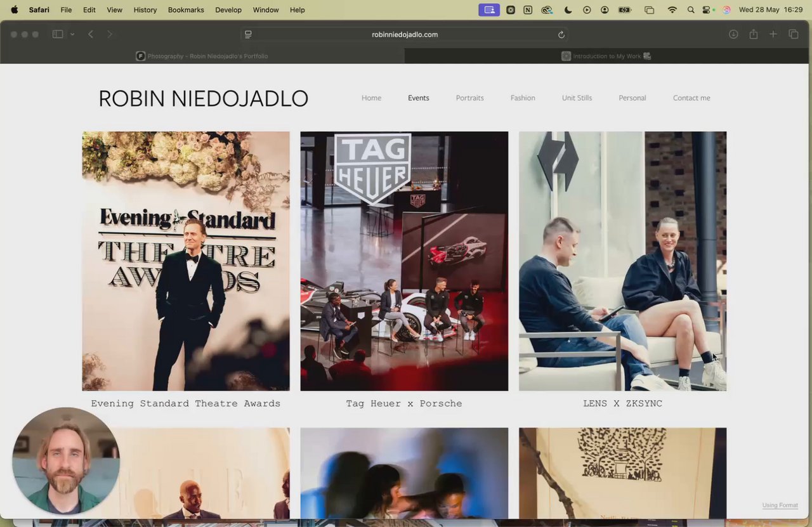Open the Portraits navigation link
The height and width of the screenshot is (527, 812).
(470, 98)
